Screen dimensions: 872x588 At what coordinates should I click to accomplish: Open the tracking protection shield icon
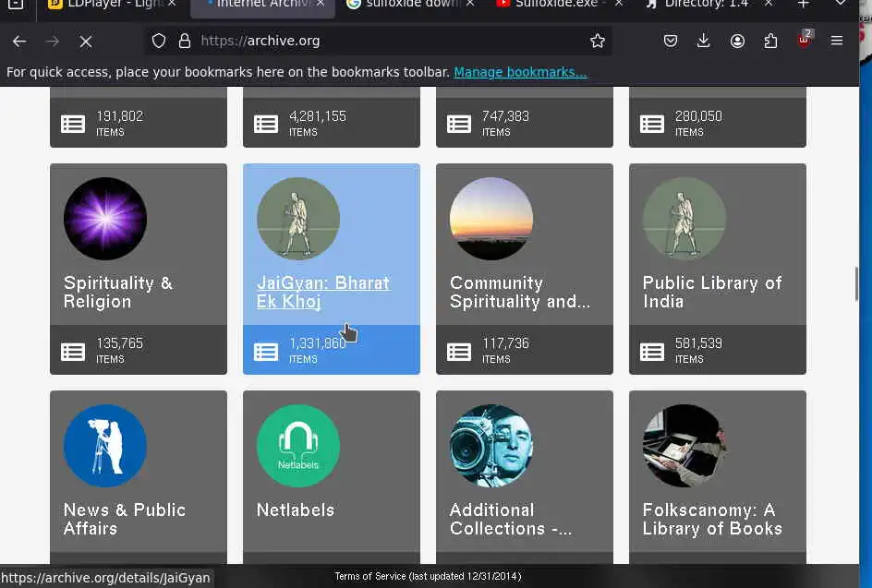(x=159, y=41)
